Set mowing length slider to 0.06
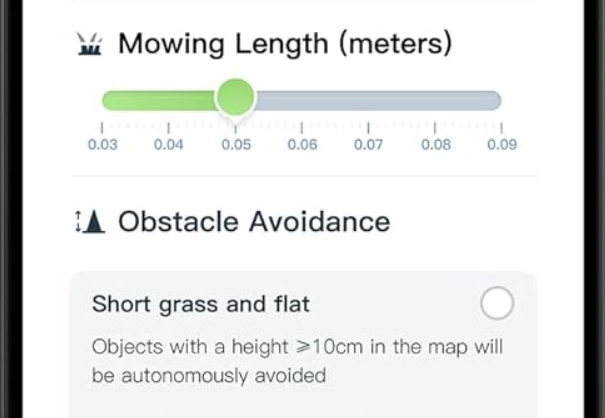The width and height of the screenshot is (605, 418). pyautogui.click(x=302, y=101)
